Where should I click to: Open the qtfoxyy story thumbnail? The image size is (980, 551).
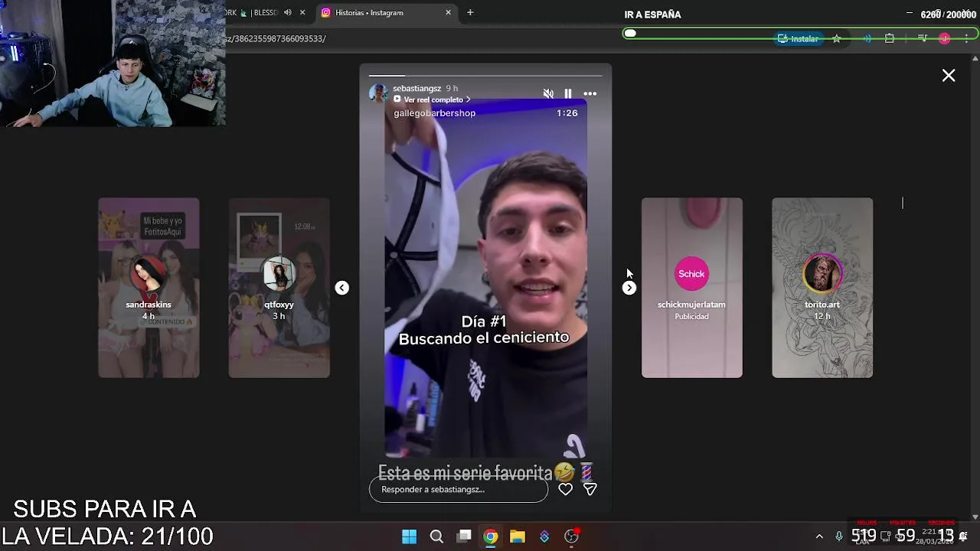(x=279, y=288)
